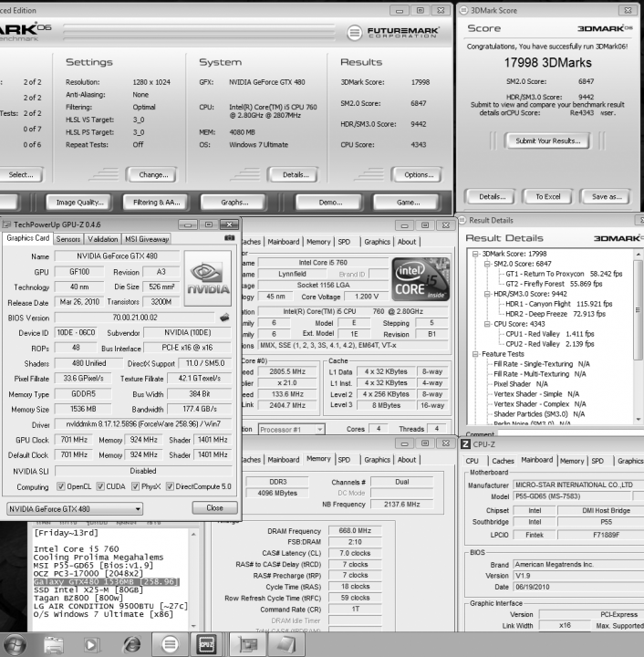Viewport: 644px width, 657px height.
Task: Switch to GPU-Z Sensors tab
Action: pos(68,239)
